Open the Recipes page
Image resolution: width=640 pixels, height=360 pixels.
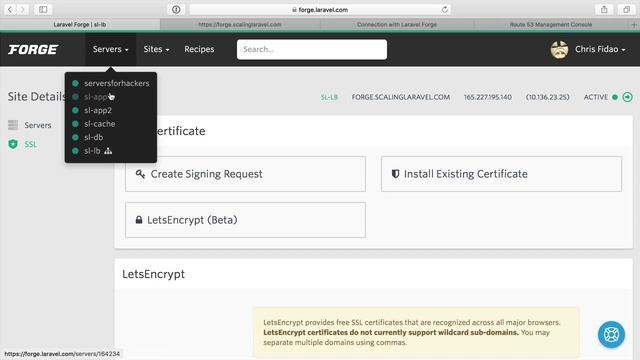click(199, 49)
